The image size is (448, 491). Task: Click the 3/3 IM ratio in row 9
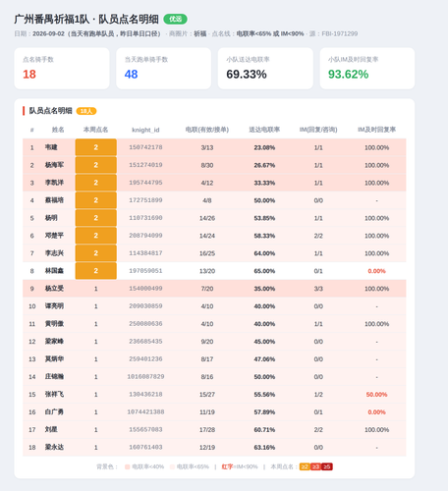click(x=318, y=289)
